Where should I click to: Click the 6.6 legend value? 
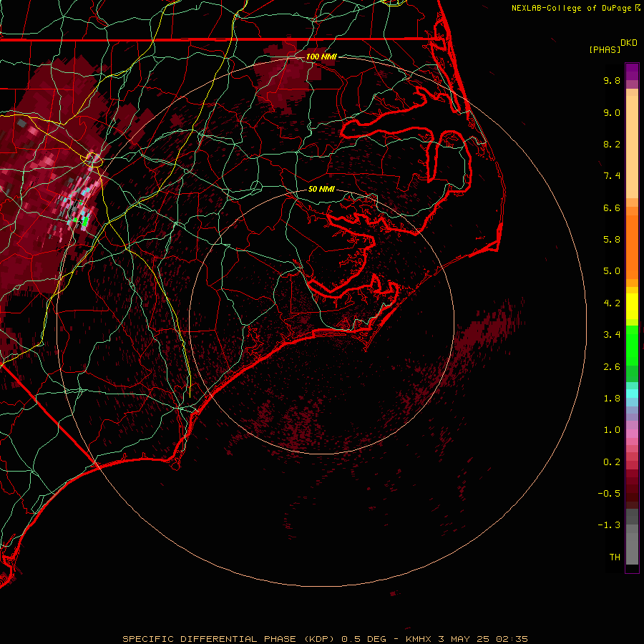[612, 208]
